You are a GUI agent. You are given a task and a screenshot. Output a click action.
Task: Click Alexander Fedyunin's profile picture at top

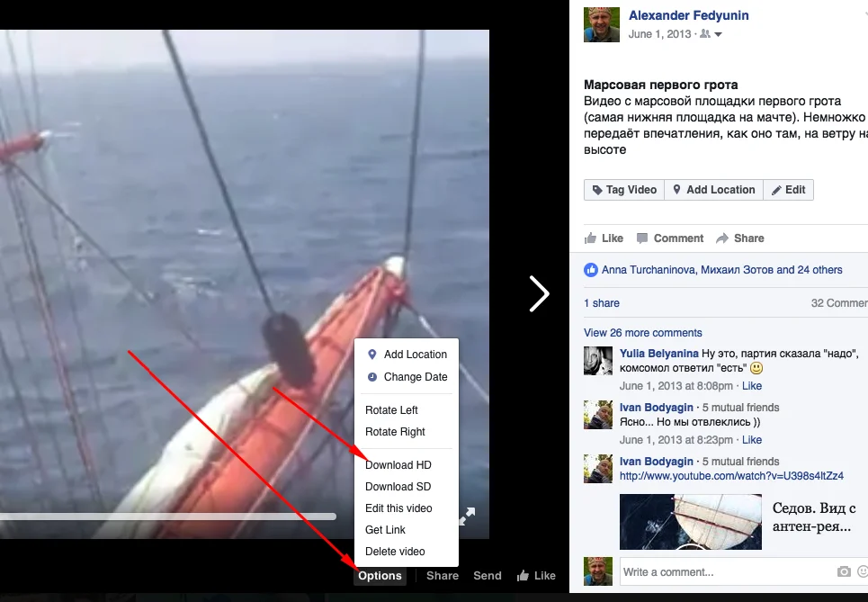pyautogui.click(x=602, y=24)
